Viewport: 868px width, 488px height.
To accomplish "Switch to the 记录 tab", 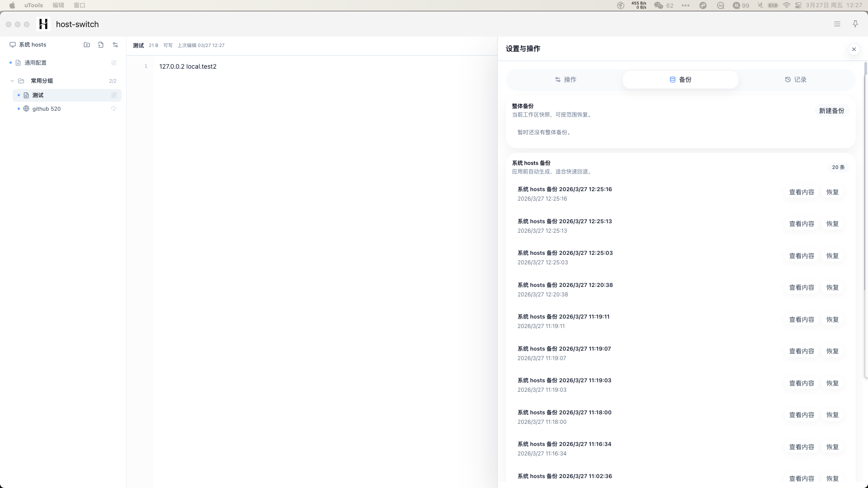I will (796, 80).
